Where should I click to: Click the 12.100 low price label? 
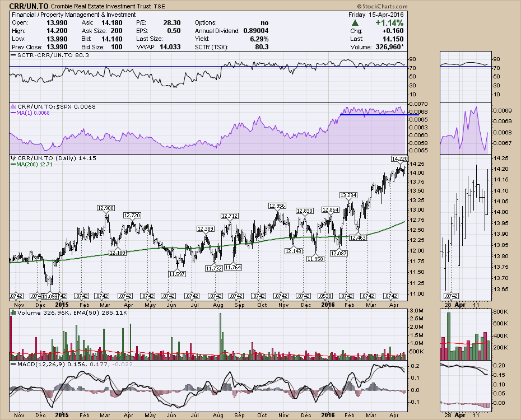(117, 253)
